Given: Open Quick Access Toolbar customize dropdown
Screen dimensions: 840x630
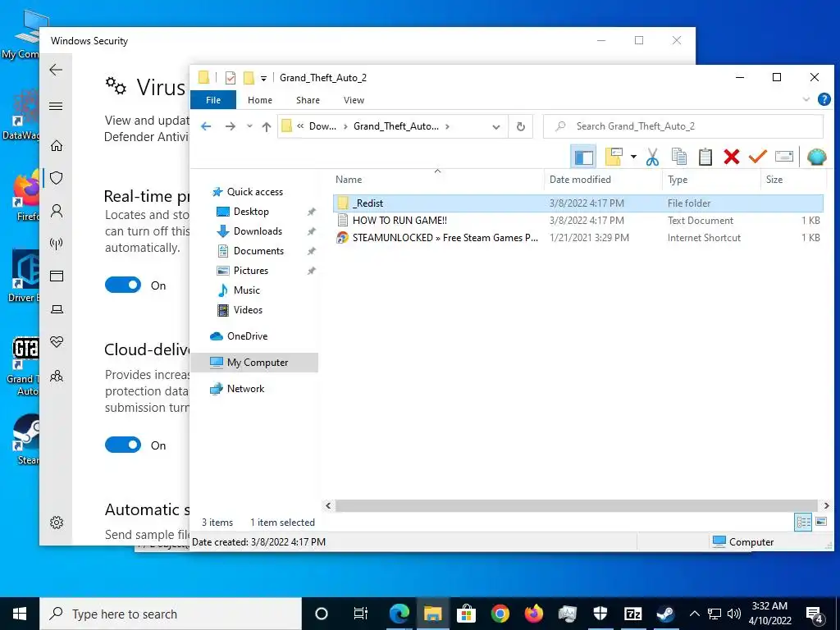Looking at the screenshot, I should click(263, 78).
